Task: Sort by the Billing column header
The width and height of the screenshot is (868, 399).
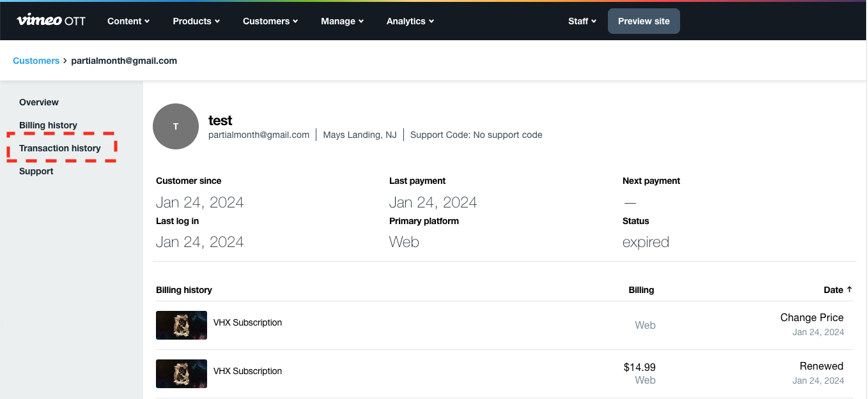Action: point(641,290)
